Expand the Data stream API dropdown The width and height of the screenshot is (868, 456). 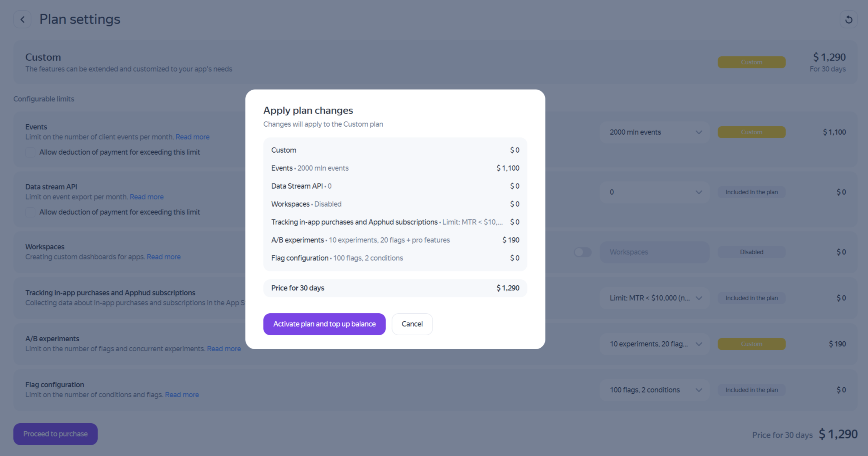654,192
